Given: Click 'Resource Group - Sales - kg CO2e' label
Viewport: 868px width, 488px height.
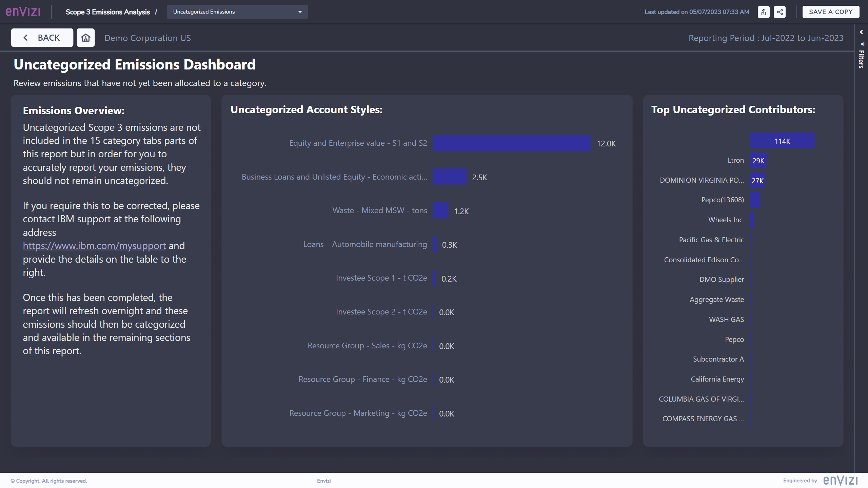Looking at the screenshot, I should tap(367, 346).
